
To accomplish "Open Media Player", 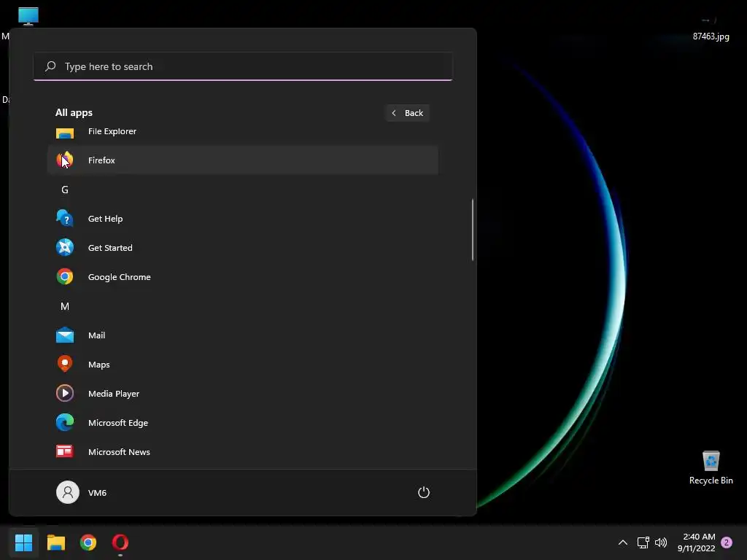I will coord(242,393).
